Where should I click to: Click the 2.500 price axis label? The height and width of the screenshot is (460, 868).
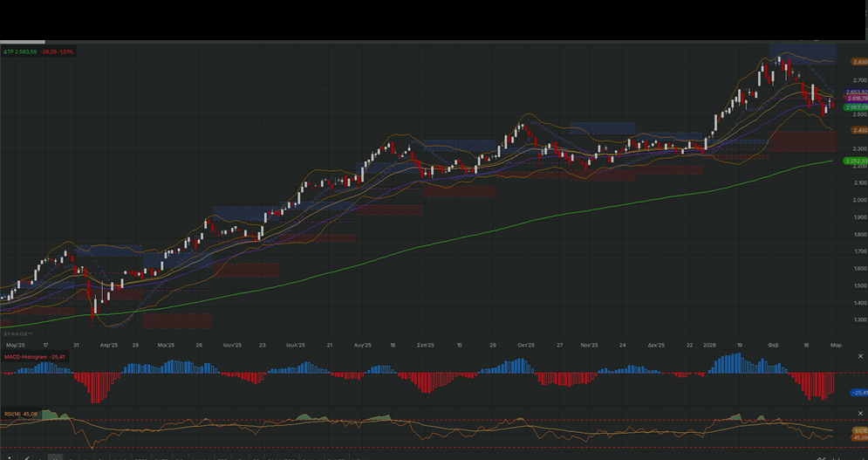coord(859,114)
